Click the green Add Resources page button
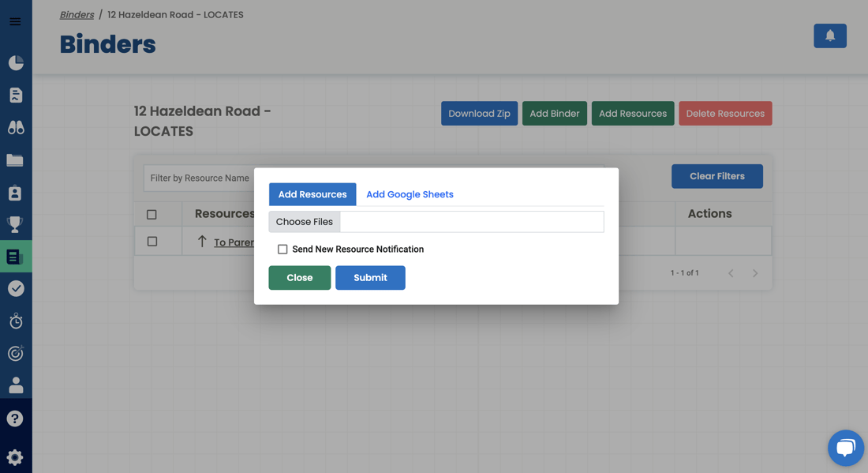This screenshot has height=473, width=868. point(633,114)
